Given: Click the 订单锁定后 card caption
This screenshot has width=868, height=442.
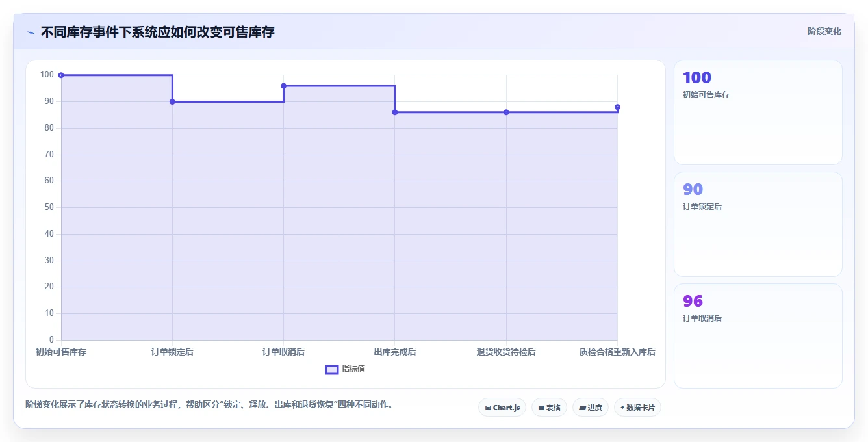Looking at the screenshot, I should (702, 207).
